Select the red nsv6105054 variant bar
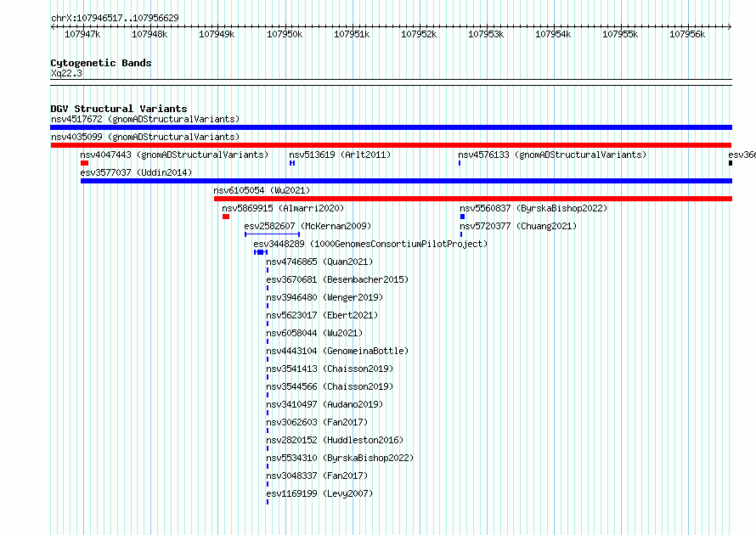This screenshot has height=535, width=756. pyautogui.click(x=473, y=199)
